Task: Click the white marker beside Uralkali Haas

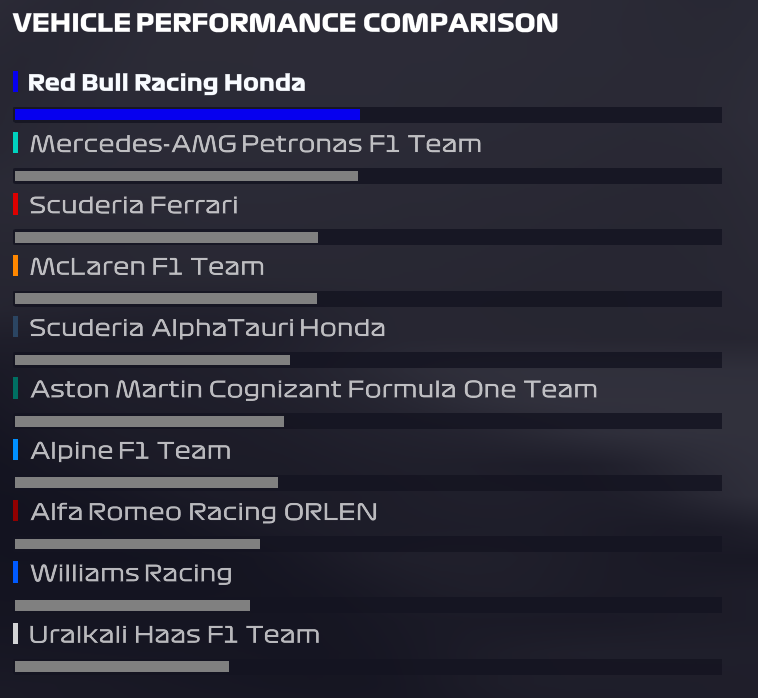Action: click(x=16, y=634)
